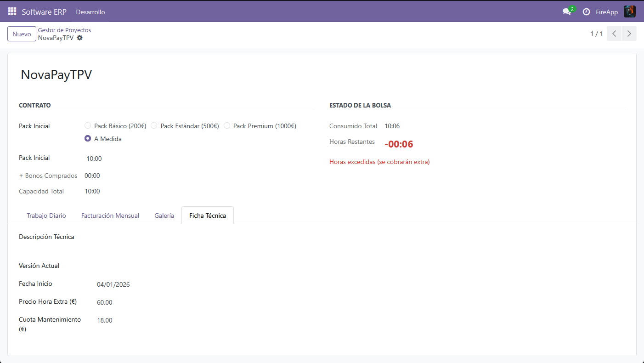Screen dimensions: 644x363
Task: Switch to the Facturación Mensual tab
Action: click(110, 216)
